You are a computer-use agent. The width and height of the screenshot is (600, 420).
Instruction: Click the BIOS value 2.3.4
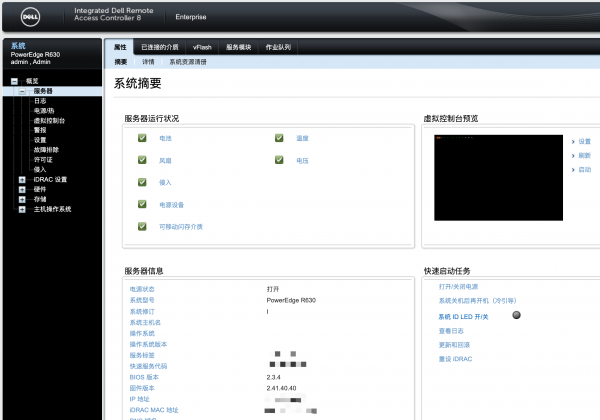tap(274, 377)
